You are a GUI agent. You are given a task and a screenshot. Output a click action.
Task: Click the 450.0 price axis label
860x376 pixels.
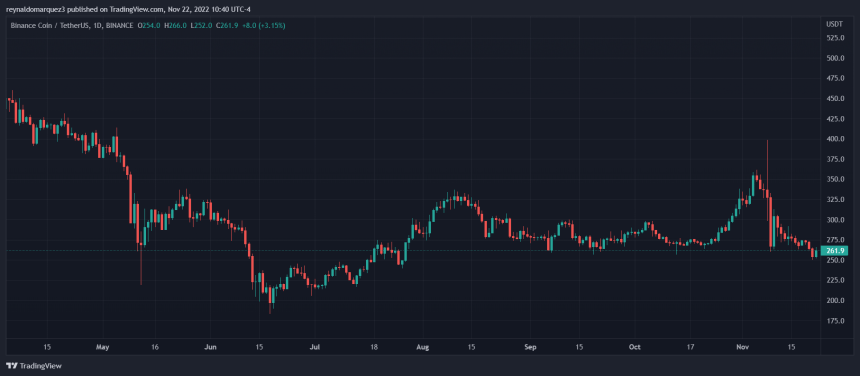[x=835, y=99]
